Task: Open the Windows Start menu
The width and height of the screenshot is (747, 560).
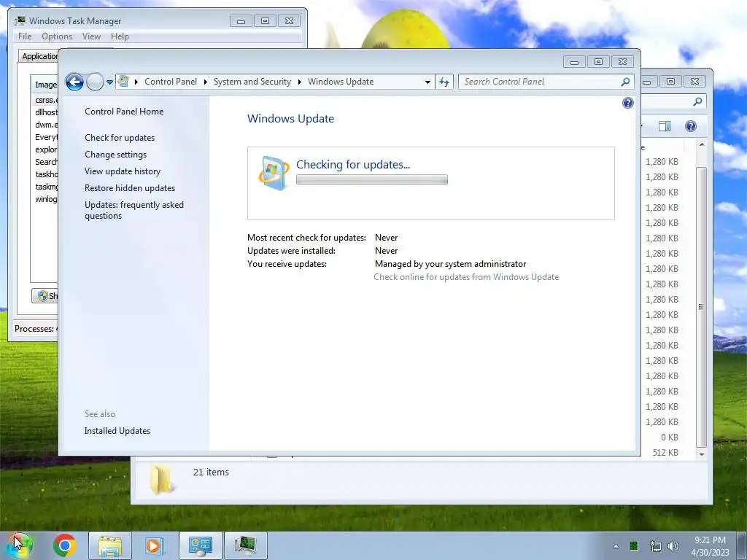Action: click(20, 545)
